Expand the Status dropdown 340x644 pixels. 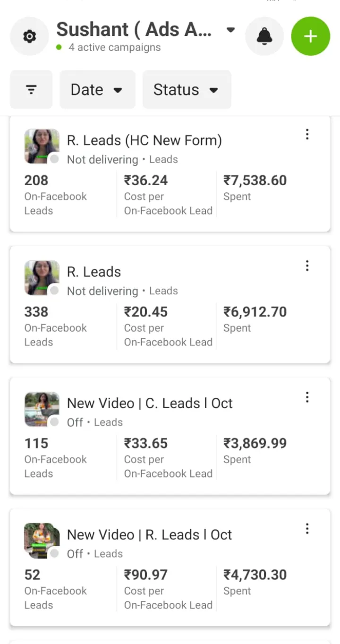(x=186, y=90)
